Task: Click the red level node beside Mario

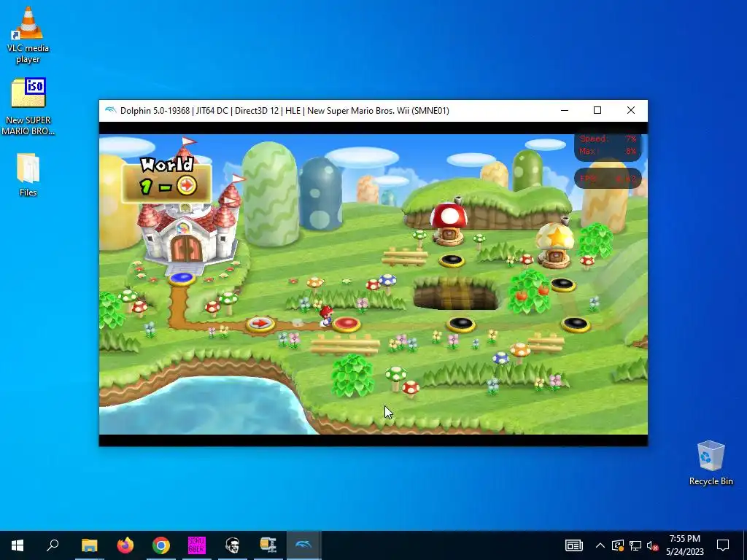Action: [347, 324]
